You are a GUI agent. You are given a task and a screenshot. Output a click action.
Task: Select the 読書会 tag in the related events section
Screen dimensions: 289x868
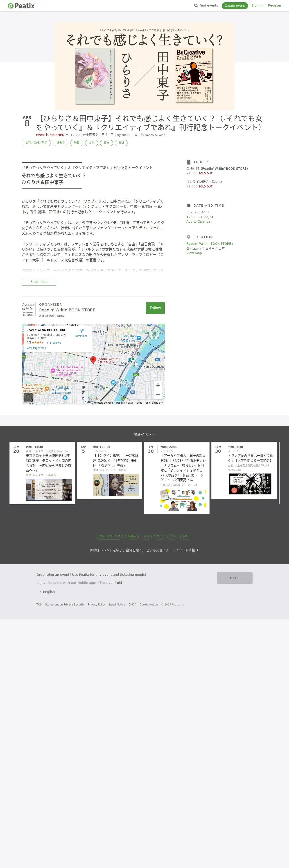point(132,537)
